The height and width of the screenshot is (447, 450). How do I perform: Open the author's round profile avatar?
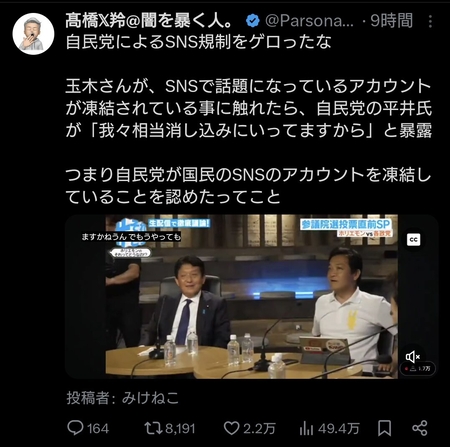click(33, 34)
